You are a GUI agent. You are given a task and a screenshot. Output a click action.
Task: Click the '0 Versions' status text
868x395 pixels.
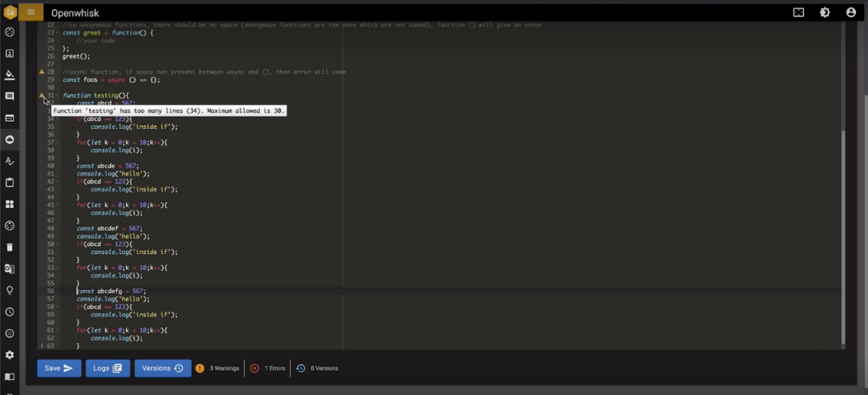pyautogui.click(x=325, y=368)
